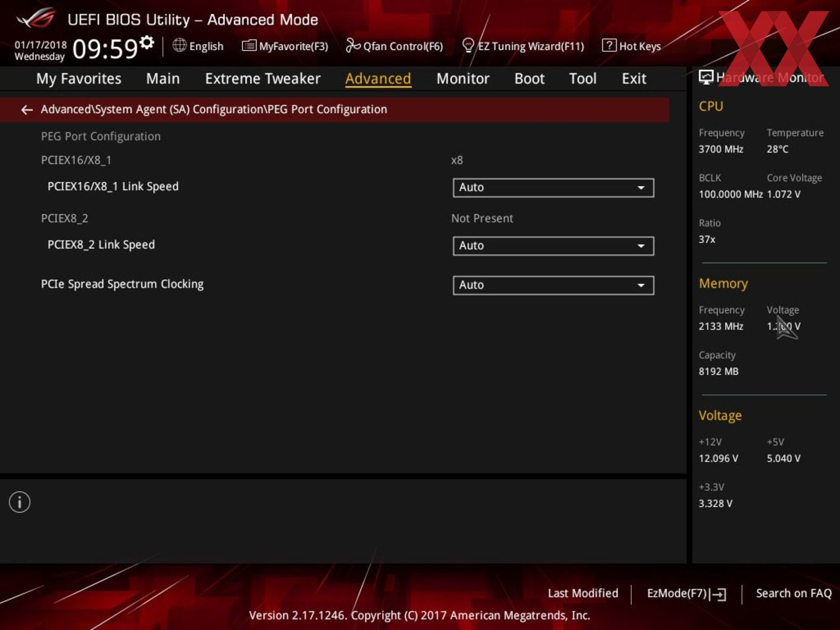Open date and time settings gear icon

pos(147,43)
